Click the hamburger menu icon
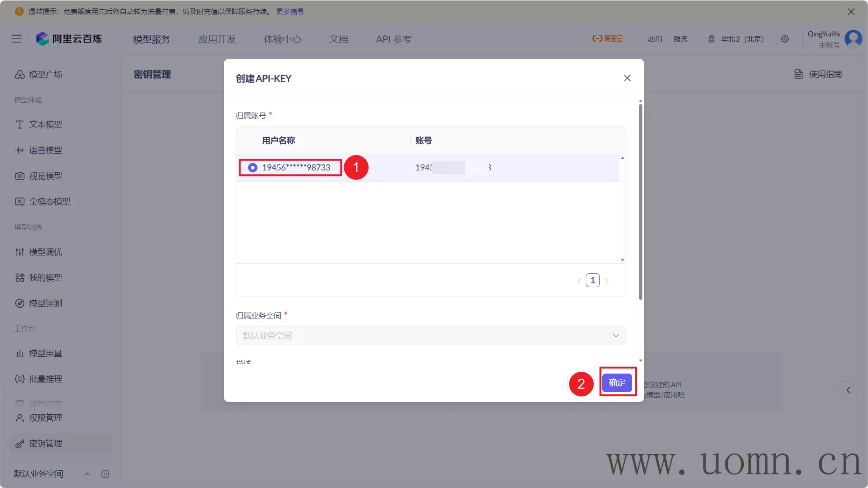The height and width of the screenshot is (488, 868). 16,39
